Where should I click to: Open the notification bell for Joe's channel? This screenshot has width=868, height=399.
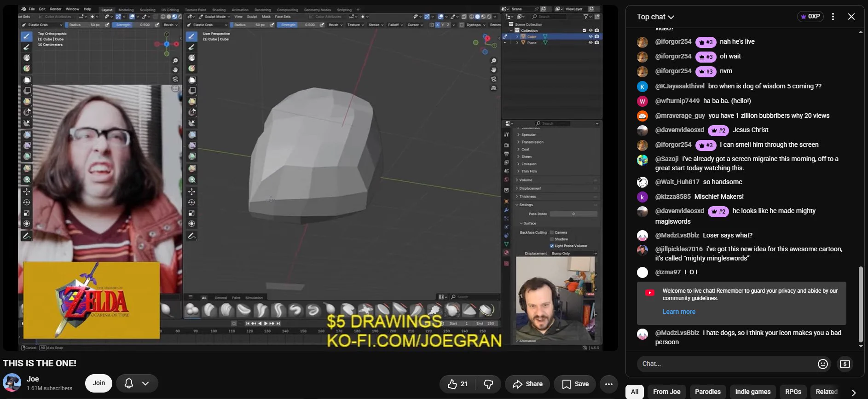point(129,383)
